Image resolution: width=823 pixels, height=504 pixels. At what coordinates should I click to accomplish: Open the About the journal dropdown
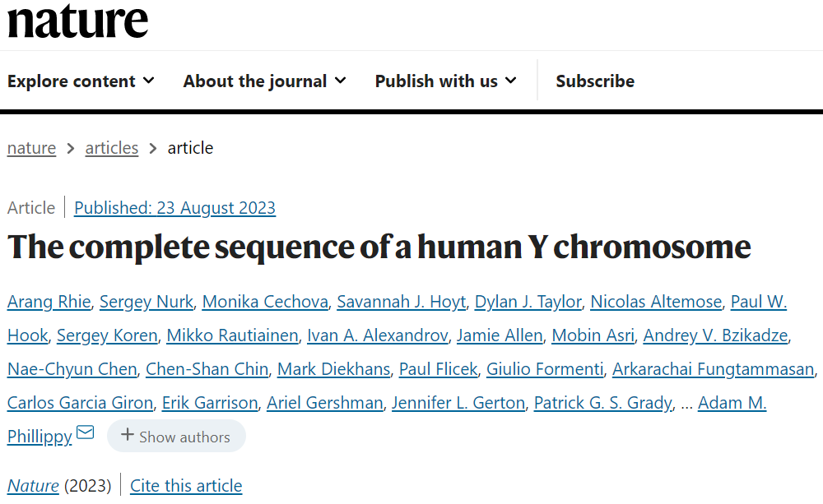click(264, 81)
